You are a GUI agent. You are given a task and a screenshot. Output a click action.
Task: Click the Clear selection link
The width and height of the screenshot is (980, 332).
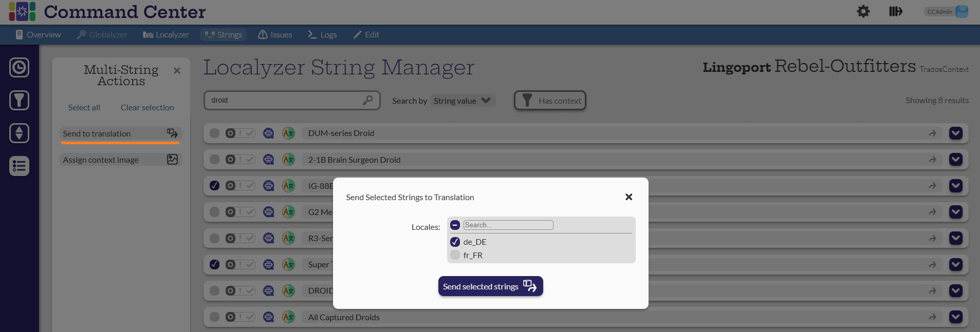(x=147, y=108)
